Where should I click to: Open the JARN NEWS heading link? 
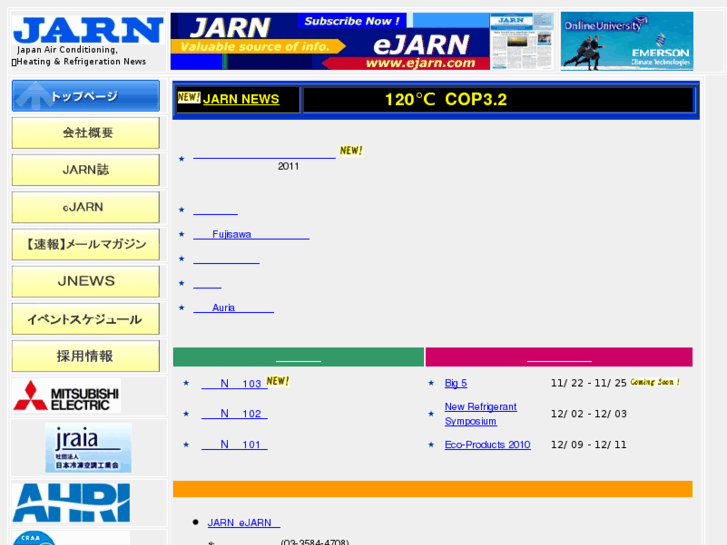coord(241,99)
